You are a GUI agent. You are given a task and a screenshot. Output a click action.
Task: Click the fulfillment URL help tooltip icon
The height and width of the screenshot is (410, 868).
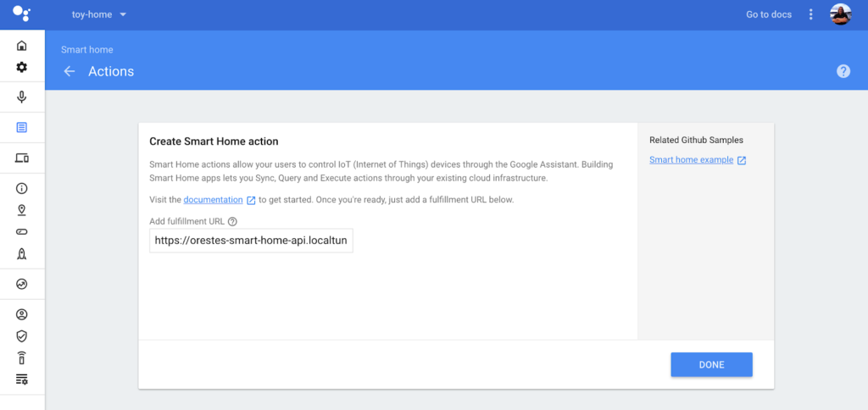click(x=232, y=221)
